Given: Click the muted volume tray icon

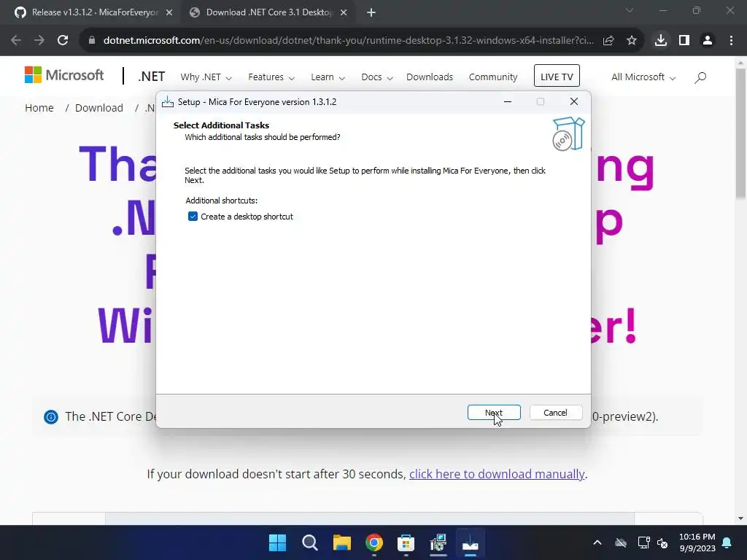Looking at the screenshot, I should point(662,542).
